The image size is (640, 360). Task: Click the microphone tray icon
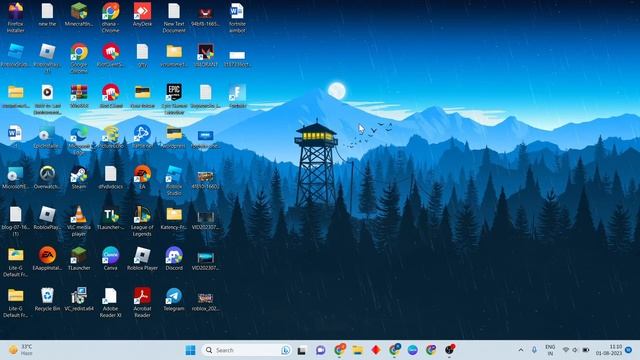[x=534, y=350]
